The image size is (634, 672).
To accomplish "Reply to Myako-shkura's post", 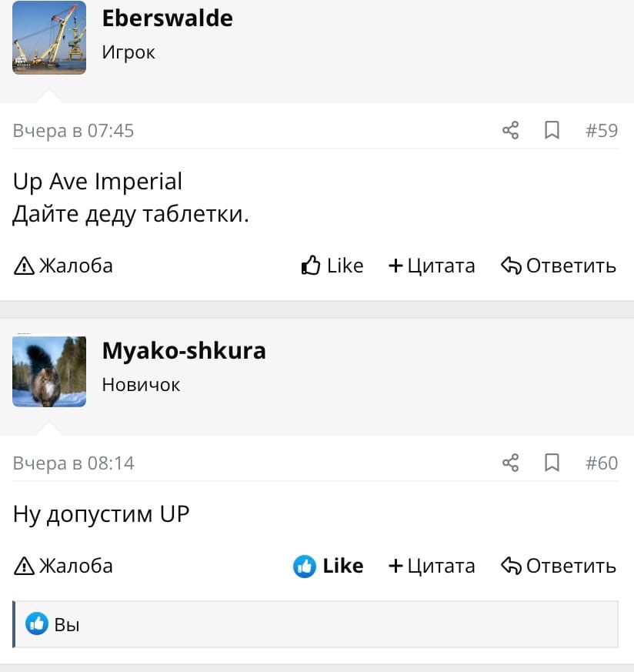I will [x=559, y=566].
